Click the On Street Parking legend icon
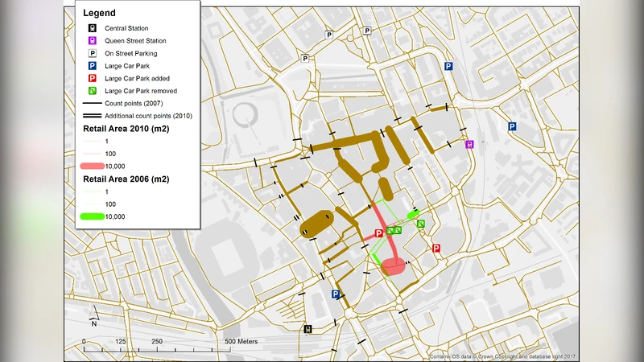Screen dimensions: 644x362 (x=93, y=53)
